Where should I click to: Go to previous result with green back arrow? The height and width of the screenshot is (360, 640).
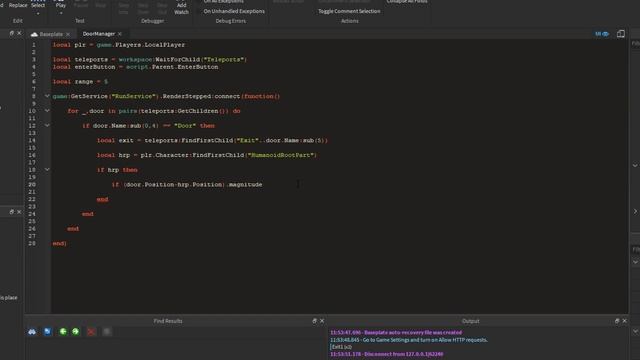(x=63, y=332)
